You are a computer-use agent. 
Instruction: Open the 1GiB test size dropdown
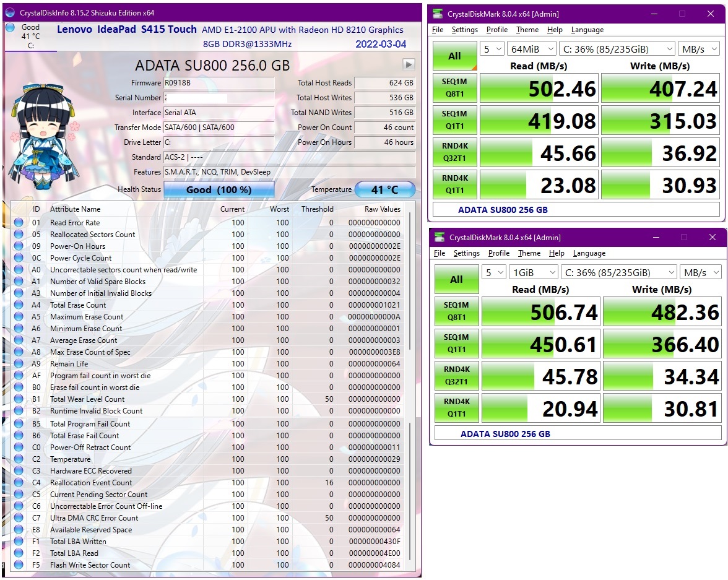534,272
